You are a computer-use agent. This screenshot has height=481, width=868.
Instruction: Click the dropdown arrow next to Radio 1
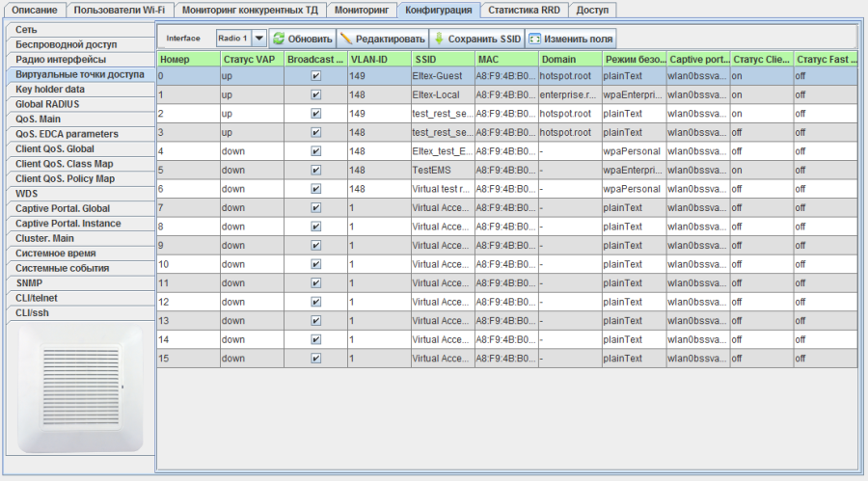tap(258, 39)
